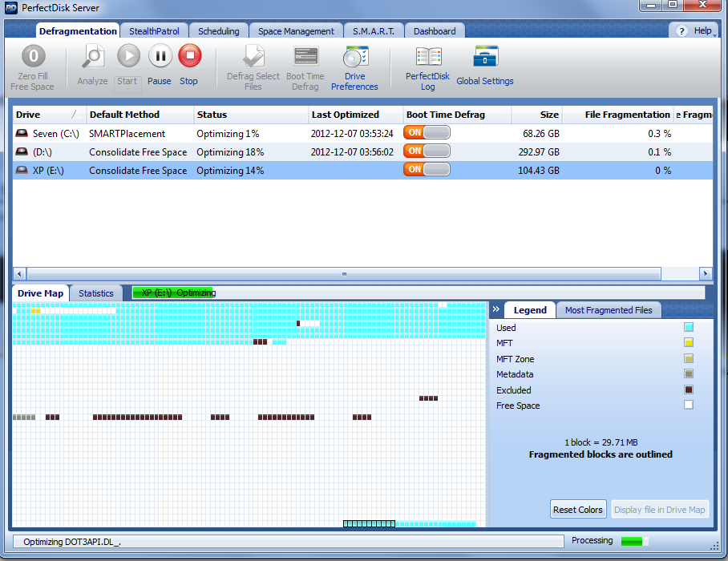Sort by the Status column header
This screenshot has height=561, width=728.
tap(251, 115)
